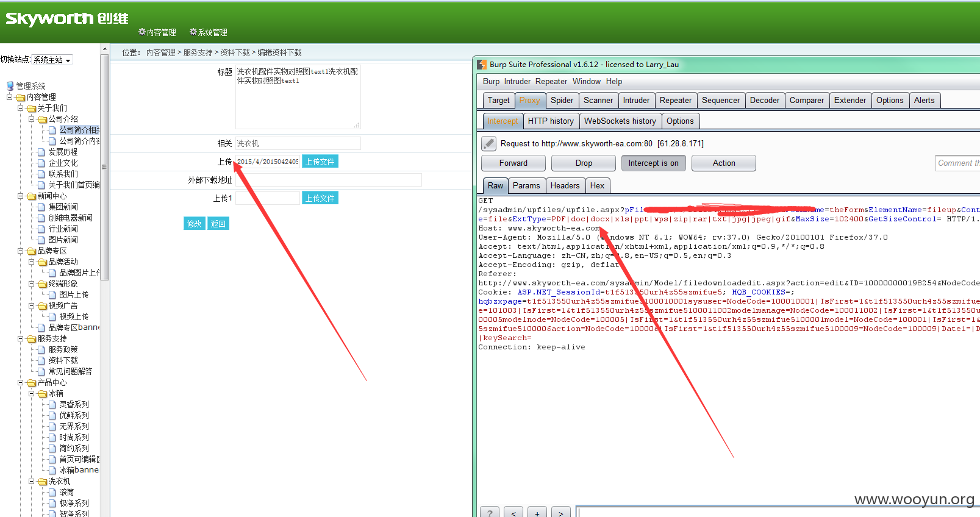Click 上传文件 button next to 上传 field
Image resolution: width=980 pixels, height=517 pixels.
(x=320, y=162)
